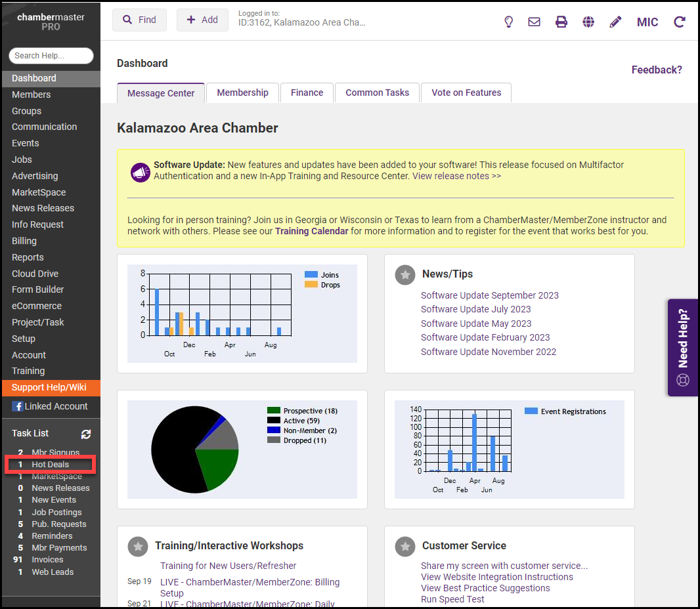
Task: Open the Need Help? side panel
Action: (x=683, y=347)
